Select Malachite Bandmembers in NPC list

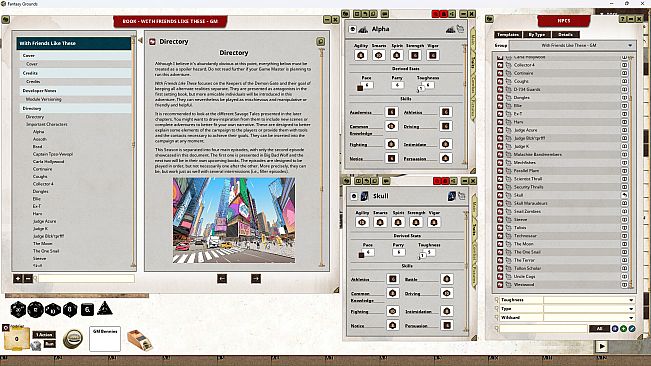(x=537, y=154)
